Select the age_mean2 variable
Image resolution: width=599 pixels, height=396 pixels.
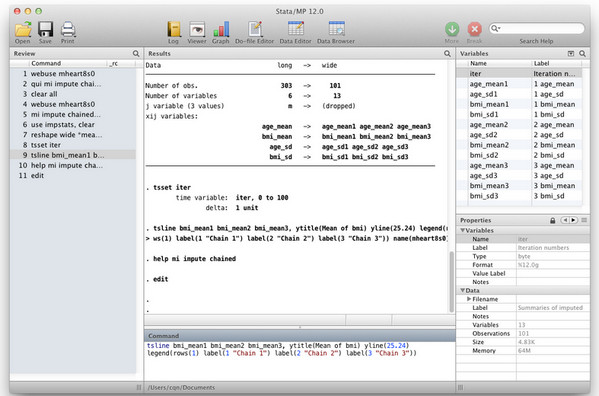pos(519,124)
